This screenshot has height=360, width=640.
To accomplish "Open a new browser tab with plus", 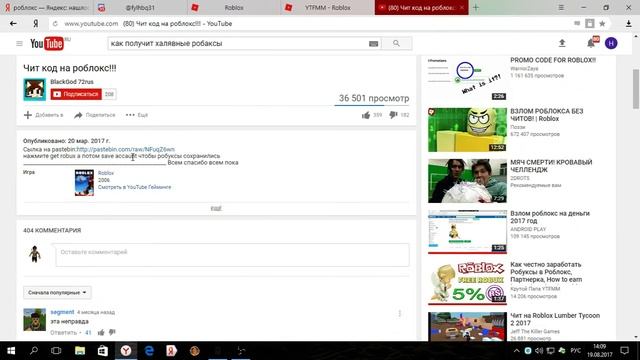I will click(x=476, y=7).
